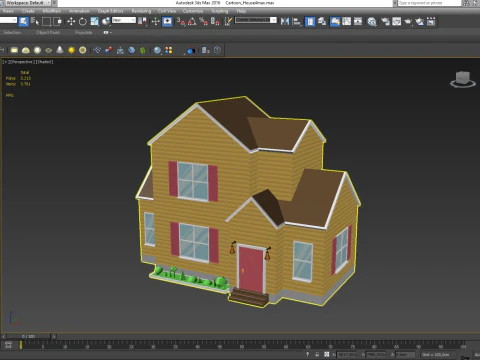Image resolution: width=480 pixels, height=360 pixels.
Task: Open the Animation menu
Action: 79,11
